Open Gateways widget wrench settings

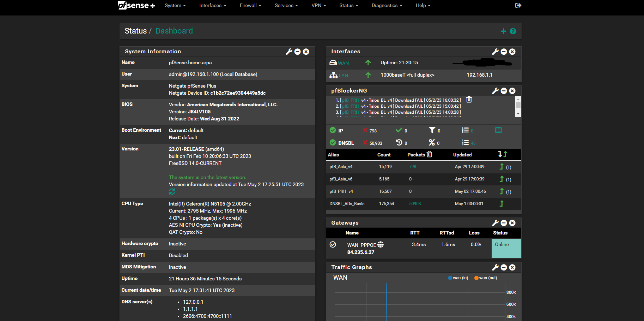point(495,223)
